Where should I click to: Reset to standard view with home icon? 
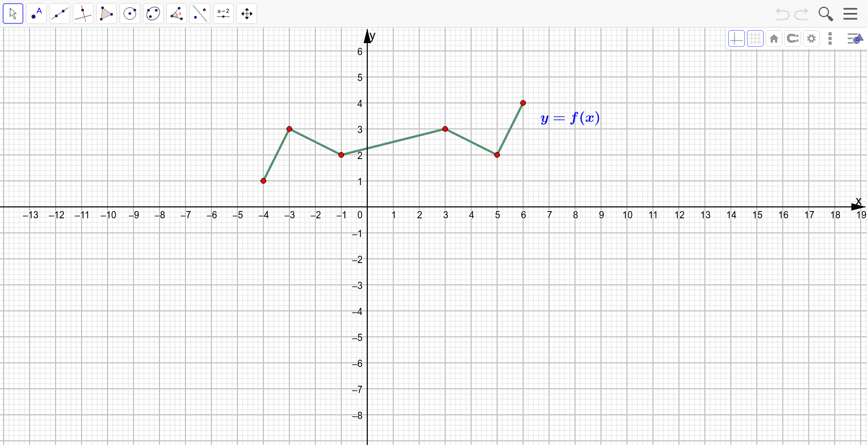click(774, 38)
